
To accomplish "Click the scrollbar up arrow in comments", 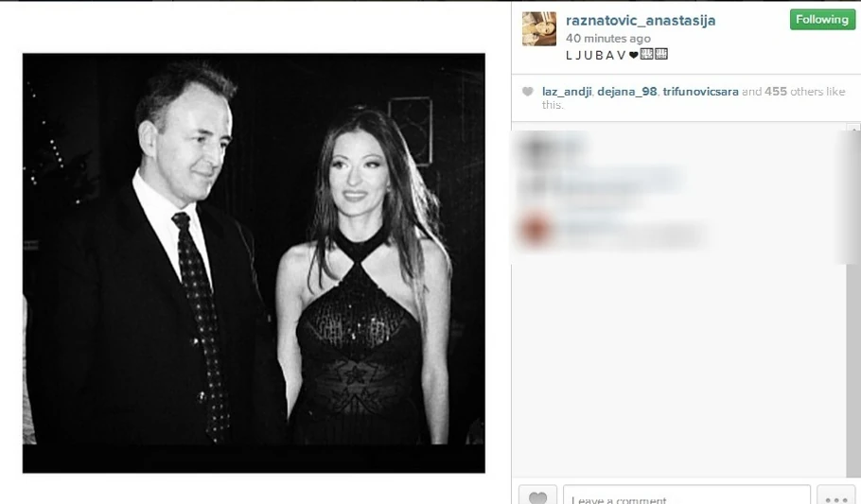I will tap(853, 128).
